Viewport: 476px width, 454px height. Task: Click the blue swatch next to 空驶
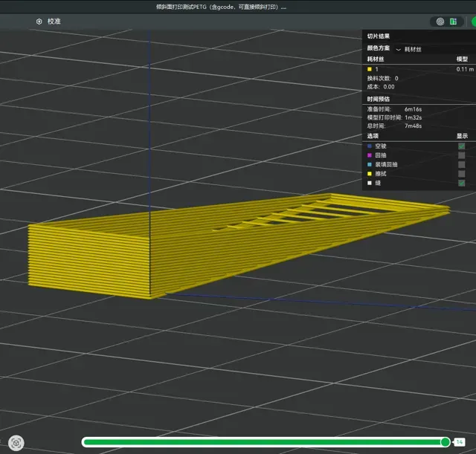(x=370, y=146)
